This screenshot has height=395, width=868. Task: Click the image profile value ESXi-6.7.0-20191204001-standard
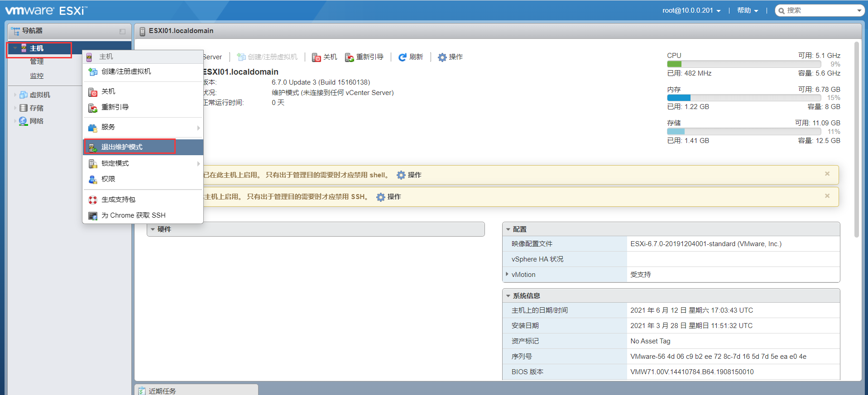point(706,244)
